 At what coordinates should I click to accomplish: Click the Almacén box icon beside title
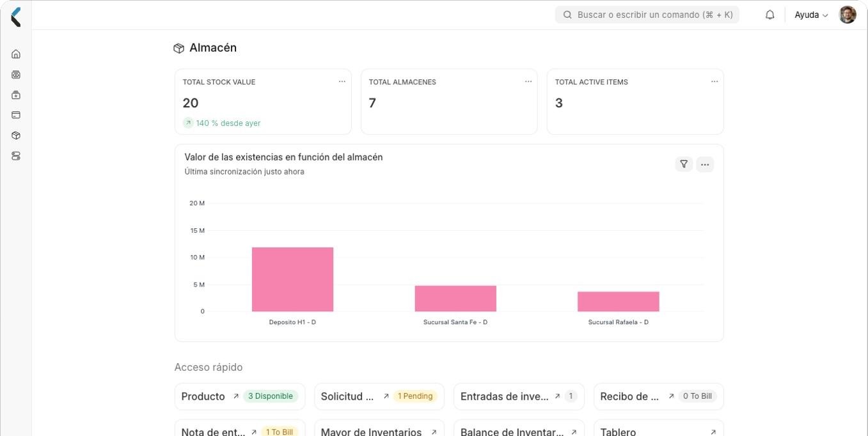[x=179, y=48]
